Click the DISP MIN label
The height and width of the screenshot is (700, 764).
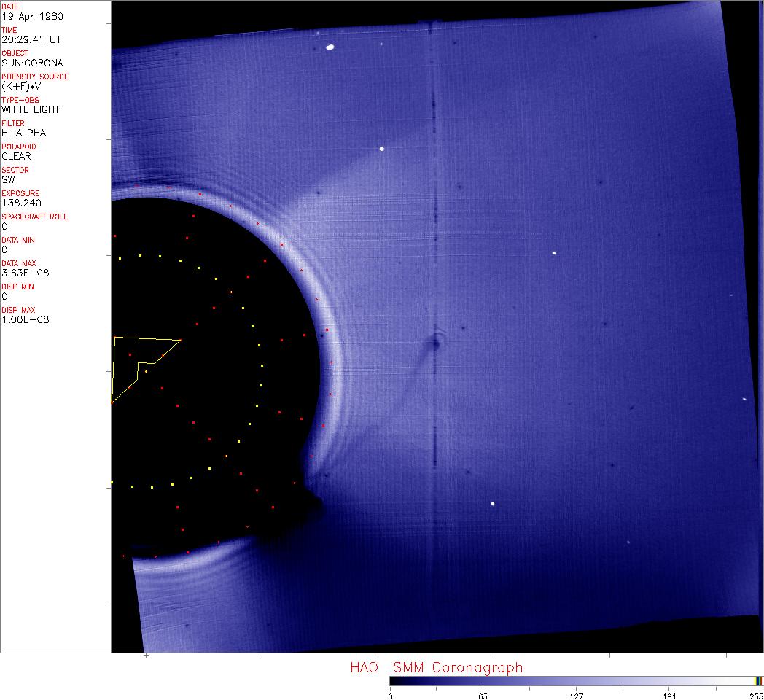pyautogui.click(x=17, y=287)
